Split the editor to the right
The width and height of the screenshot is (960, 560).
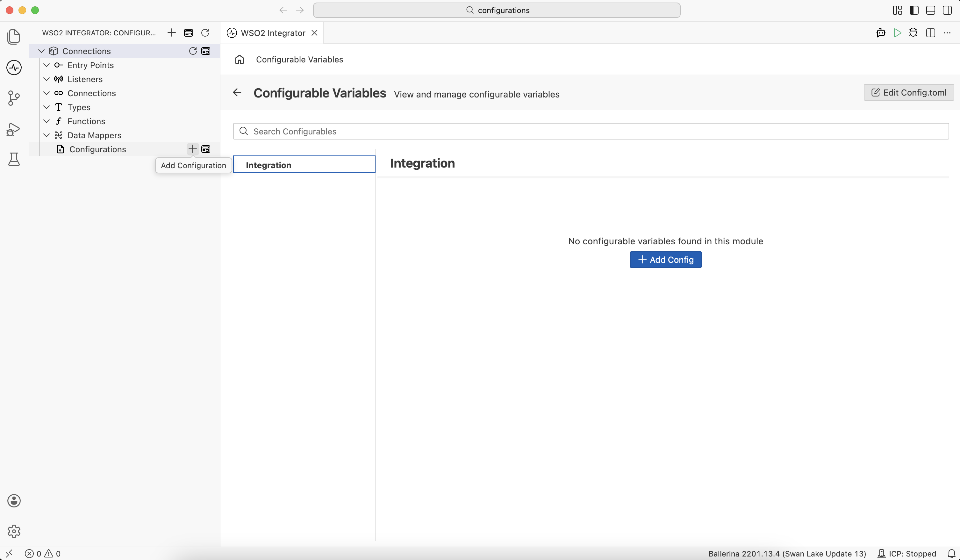click(931, 33)
